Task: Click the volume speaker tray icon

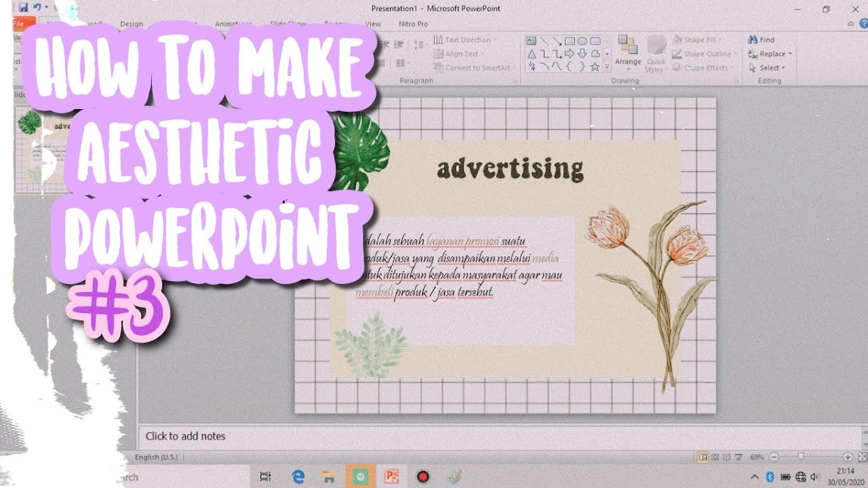Action: coord(814,476)
